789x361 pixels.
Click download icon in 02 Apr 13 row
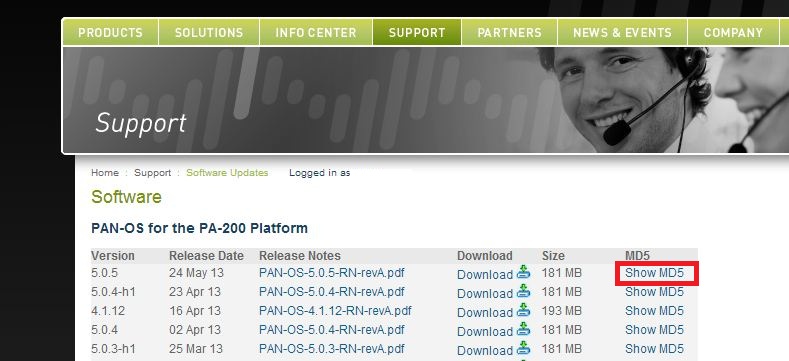(x=523, y=329)
